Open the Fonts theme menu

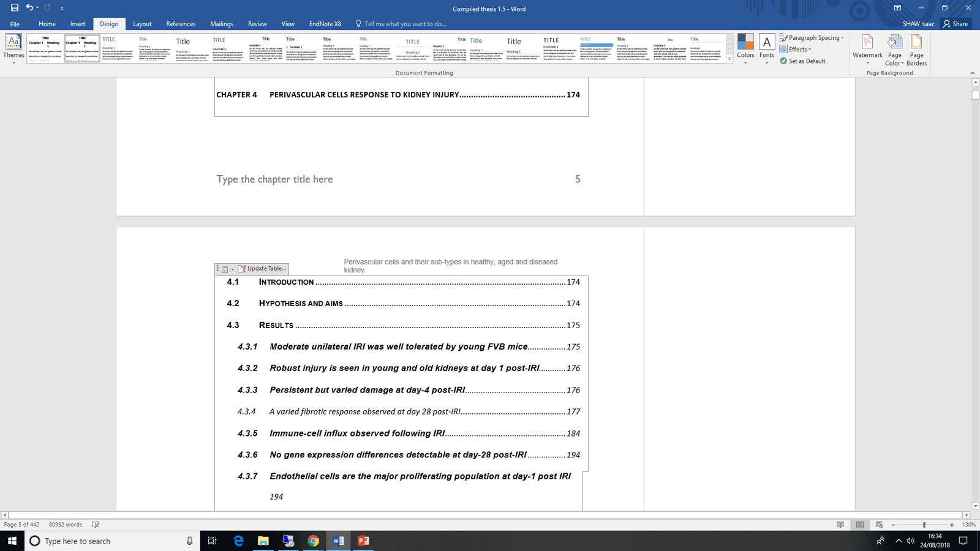tap(767, 49)
